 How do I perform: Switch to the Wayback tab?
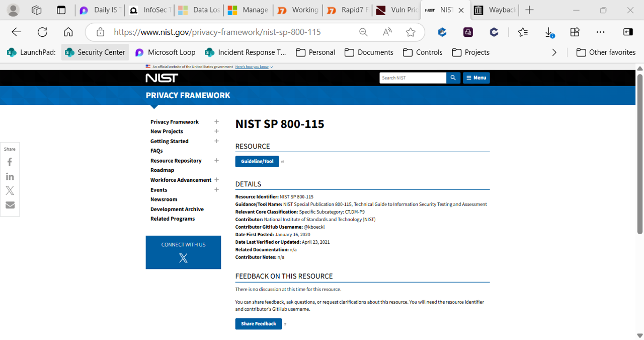coord(495,10)
